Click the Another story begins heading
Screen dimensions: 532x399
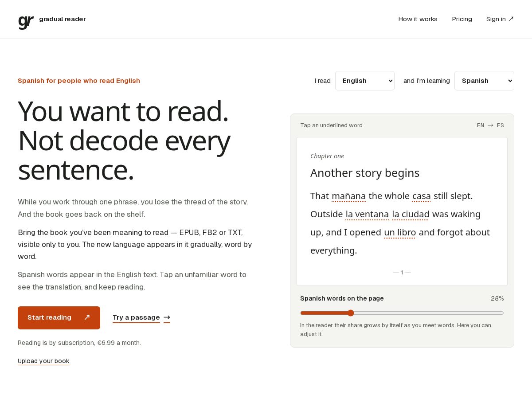pyautogui.click(x=365, y=173)
